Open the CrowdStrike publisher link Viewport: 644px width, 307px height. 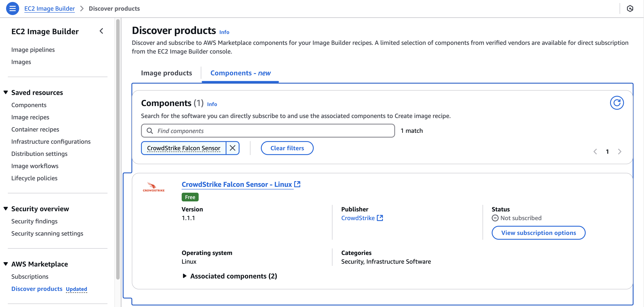click(x=358, y=218)
